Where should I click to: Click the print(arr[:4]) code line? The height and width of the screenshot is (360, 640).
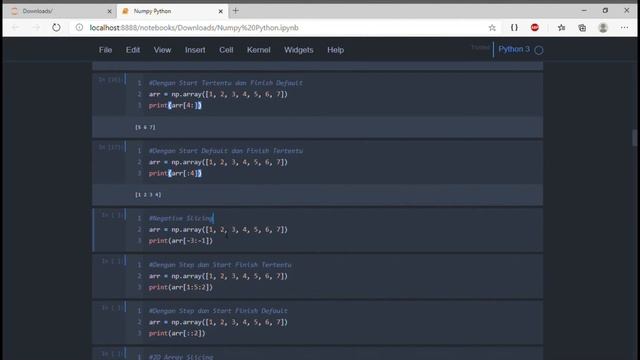pyautogui.click(x=175, y=173)
